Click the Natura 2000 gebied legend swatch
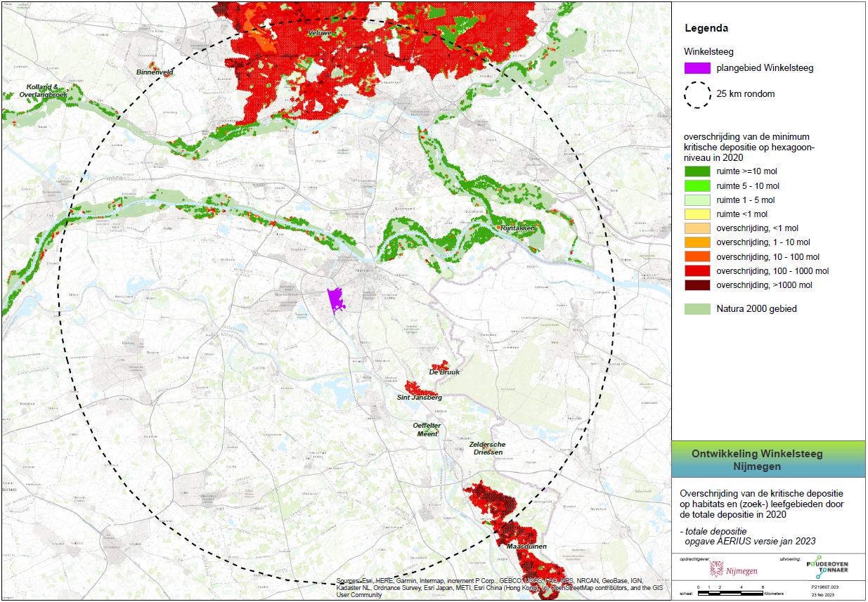The image size is (868, 602). pyautogui.click(x=697, y=308)
